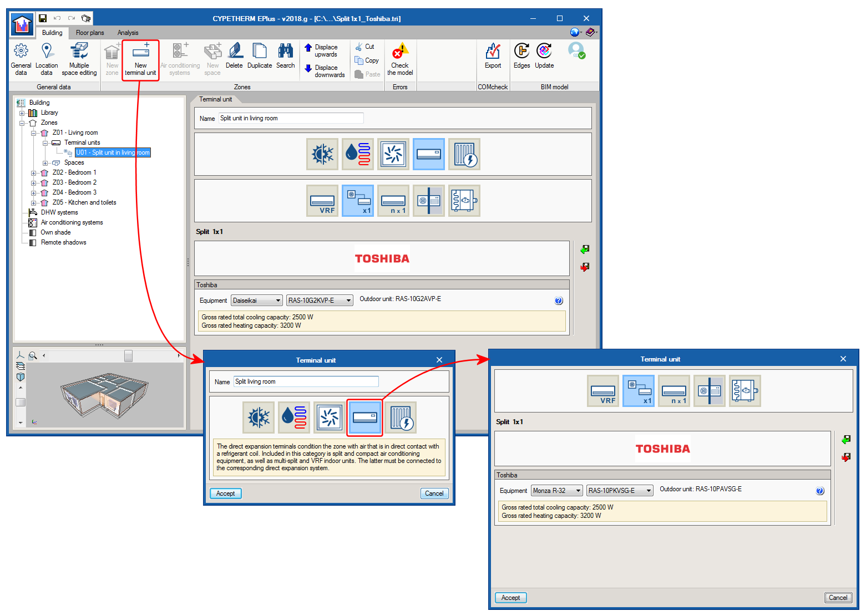Open Multiple space editing tool

[x=79, y=59]
